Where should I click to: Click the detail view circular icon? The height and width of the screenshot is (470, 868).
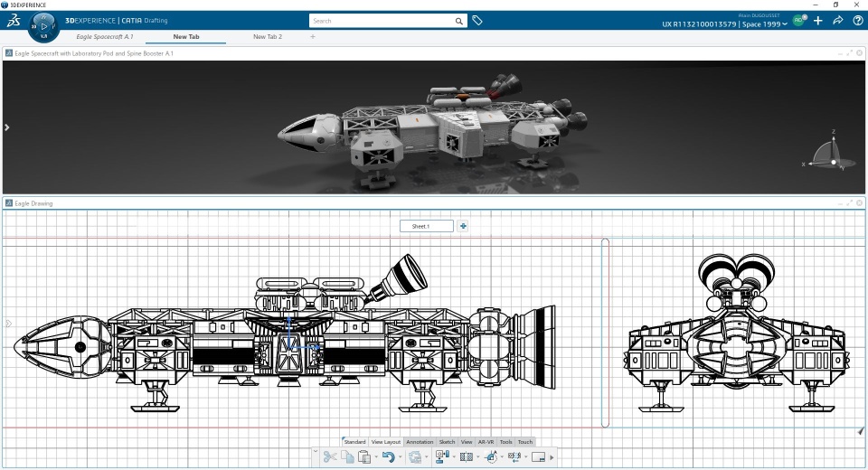(x=490, y=456)
